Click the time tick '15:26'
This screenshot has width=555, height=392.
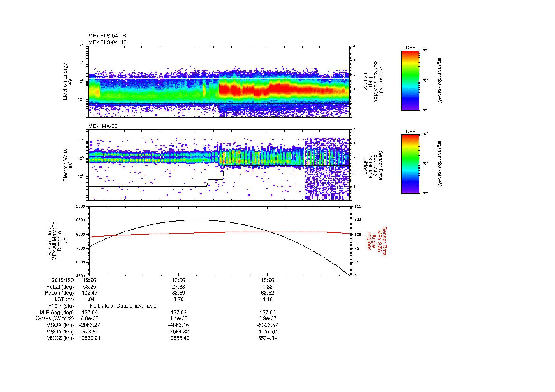click(268, 280)
